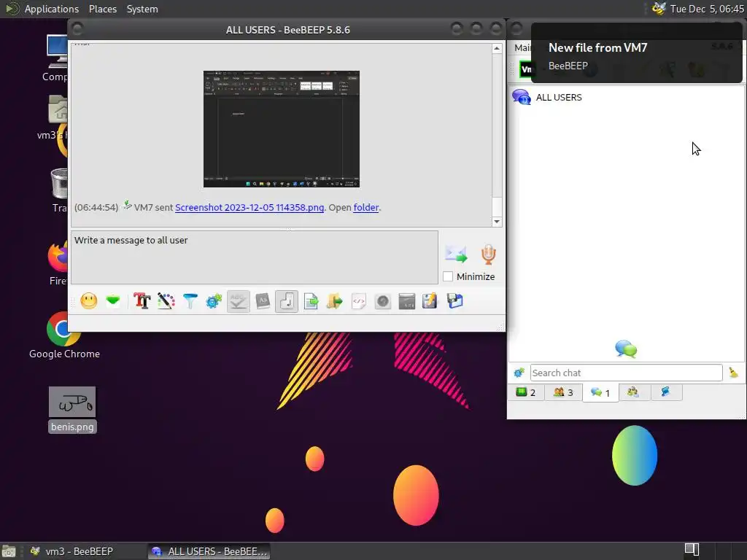Click the notepad with pencil icon
The height and width of the screenshot is (560, 747).
coord(430,301)
